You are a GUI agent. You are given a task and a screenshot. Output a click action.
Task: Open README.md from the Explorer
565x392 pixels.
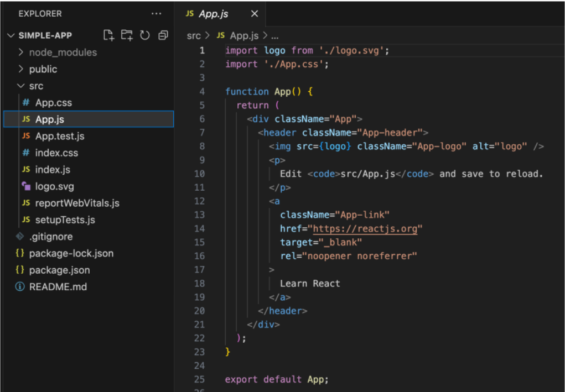tap(58, 287)
